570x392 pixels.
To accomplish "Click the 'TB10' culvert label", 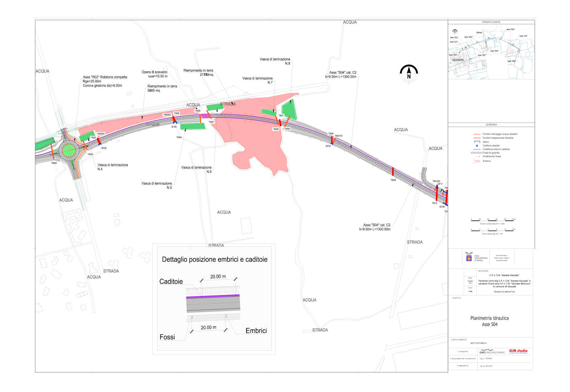I will (435, 203).
